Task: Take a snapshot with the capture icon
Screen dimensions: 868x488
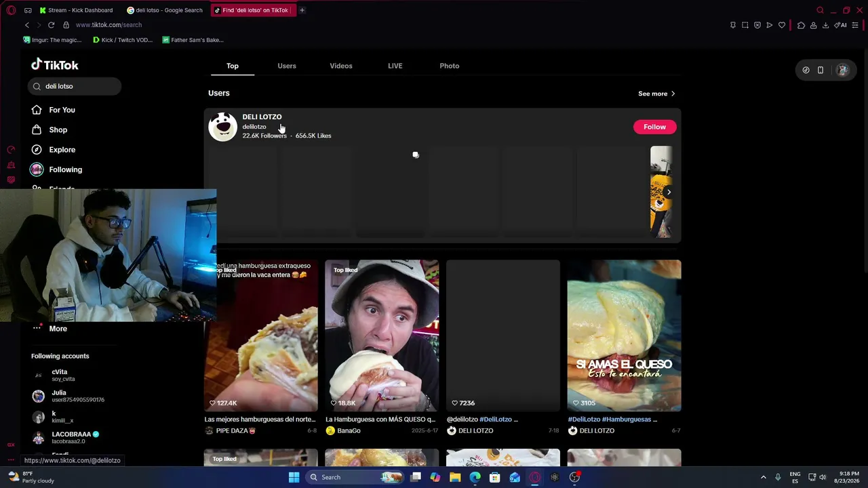Action: (x=745, y=25)
